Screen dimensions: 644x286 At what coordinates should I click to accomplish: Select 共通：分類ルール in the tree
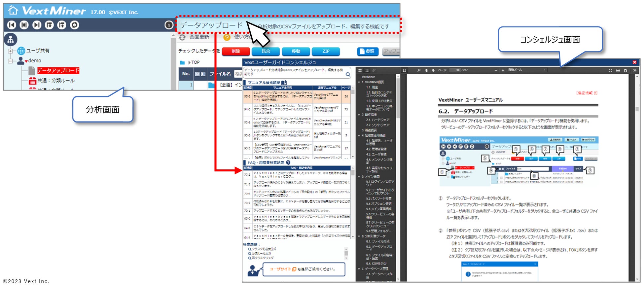tap(56, 80)
